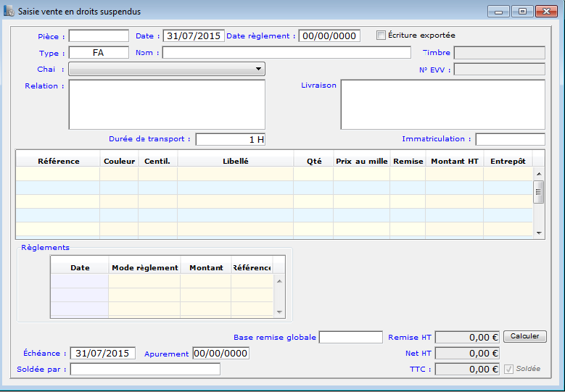Click the Nom text field
This screenshot has width=565, height=392.
click(286, 52)
